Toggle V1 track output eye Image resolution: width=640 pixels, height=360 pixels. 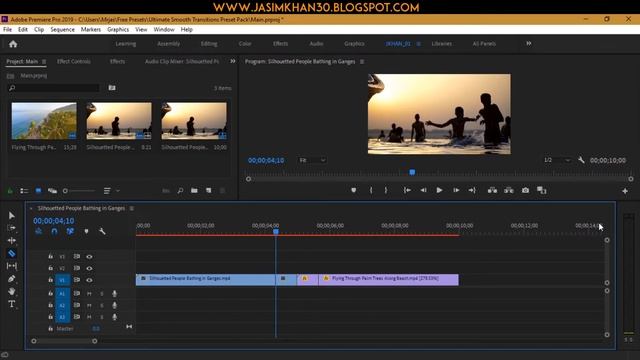89,280
